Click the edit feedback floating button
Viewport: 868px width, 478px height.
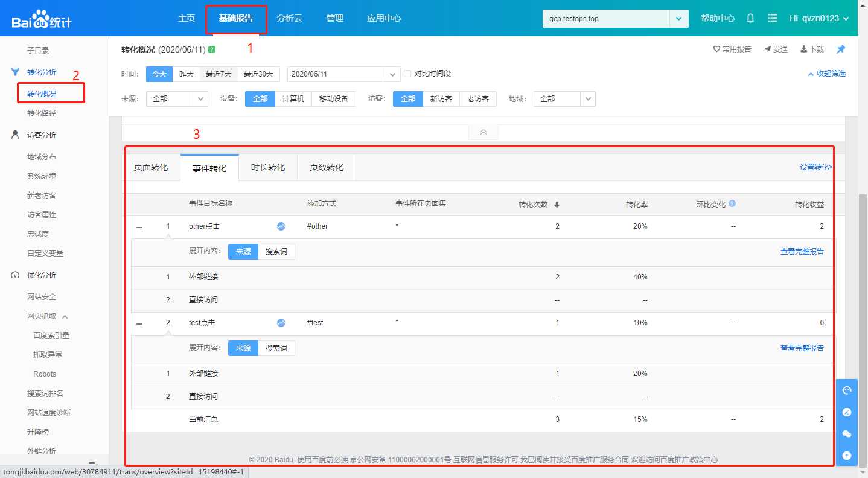[x=847, y=412]
